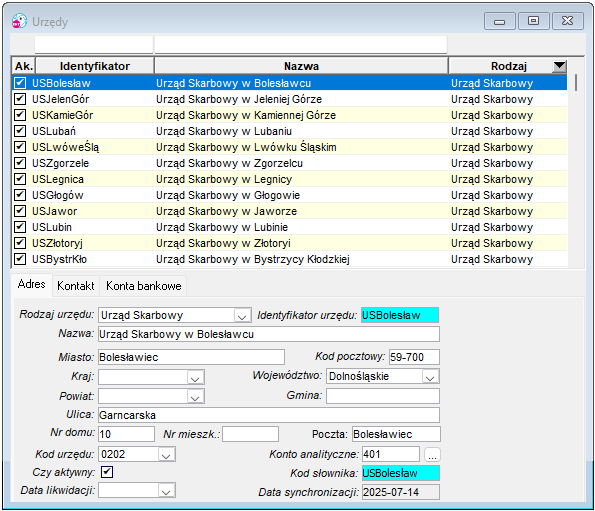Toggle the USZgorzele active checkbox
Viewport: 595px width, 511px height.
[x=20, y=163]
